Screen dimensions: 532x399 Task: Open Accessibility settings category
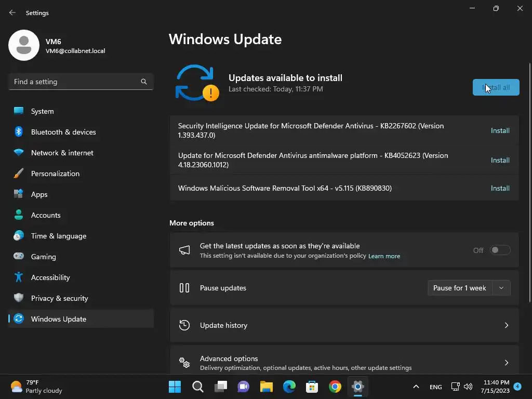click(81, 277)
